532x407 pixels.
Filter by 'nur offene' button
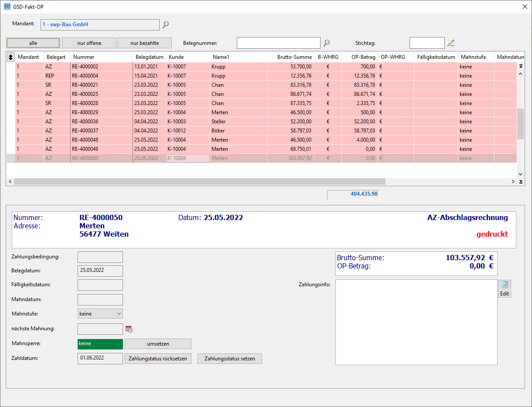(89, 43)
